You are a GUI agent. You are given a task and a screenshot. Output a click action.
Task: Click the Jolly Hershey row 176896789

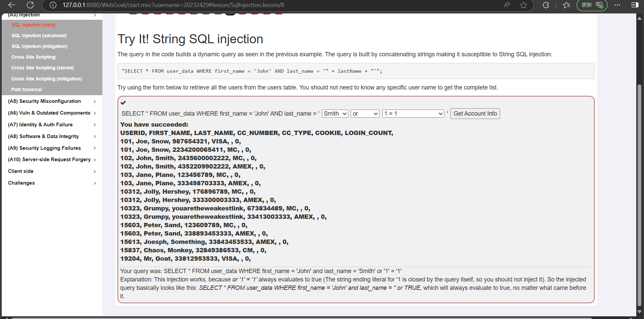coord(188,192)
